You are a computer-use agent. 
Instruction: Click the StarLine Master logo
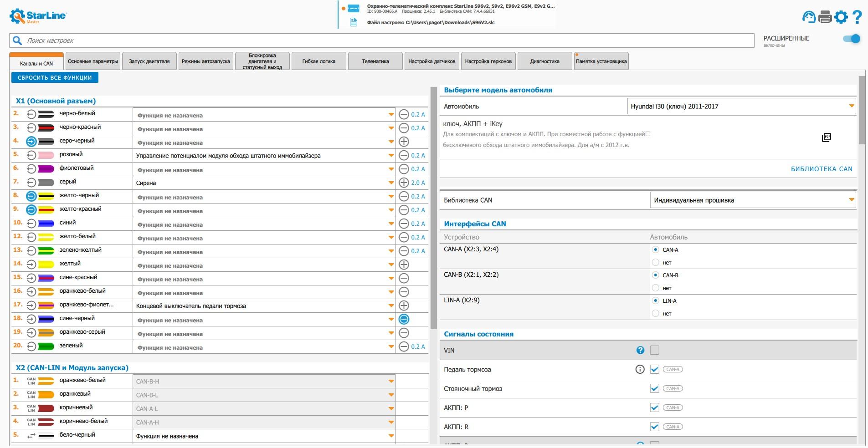point(38,16)
